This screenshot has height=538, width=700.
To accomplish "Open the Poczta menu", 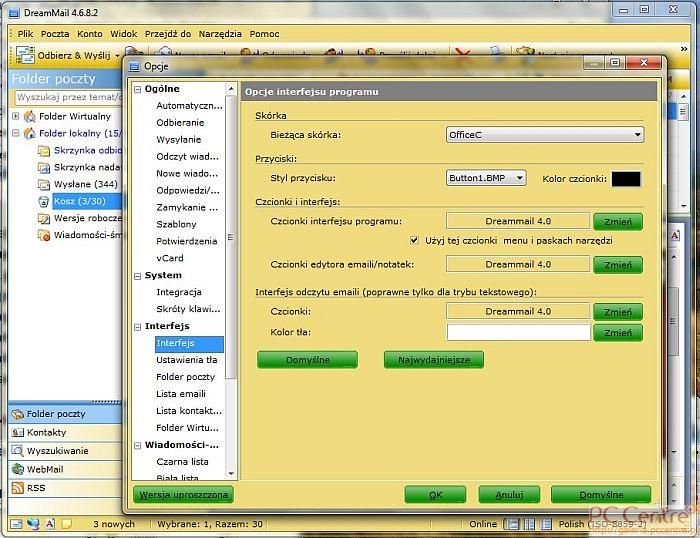I will (55, 33).
